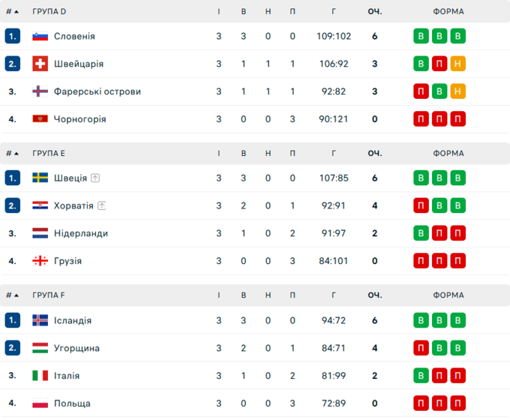Click the ОЧ. column header in Група D
Viewport: 510px width, 420px height.
(x=374, y=11)
